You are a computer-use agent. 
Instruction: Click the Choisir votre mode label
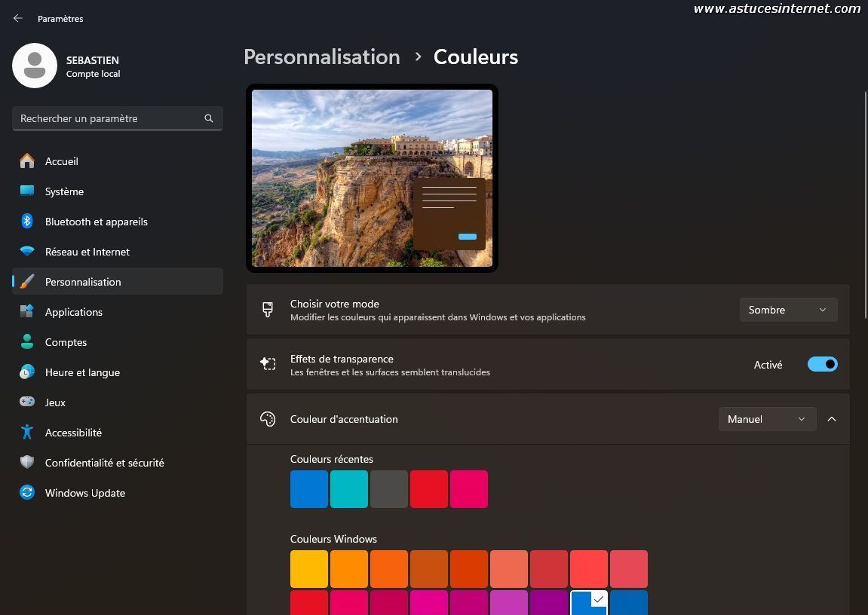[334, 304]
